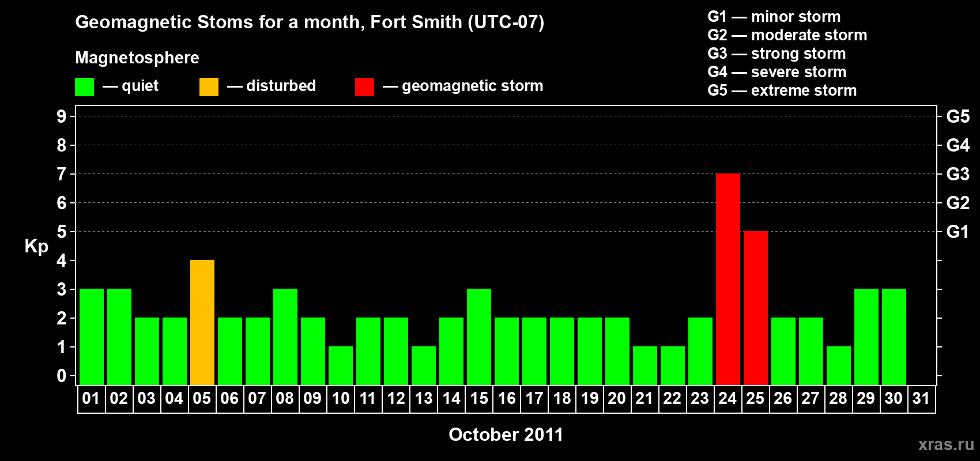Screen dimensions: 980x461
Task: Click the date label 31
Action: (x=921, y=399)
